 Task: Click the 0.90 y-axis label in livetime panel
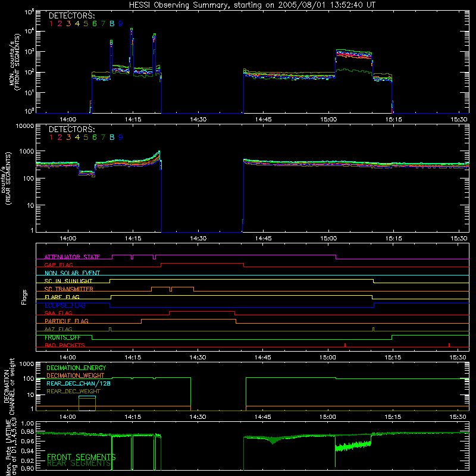tap(27, 468)
